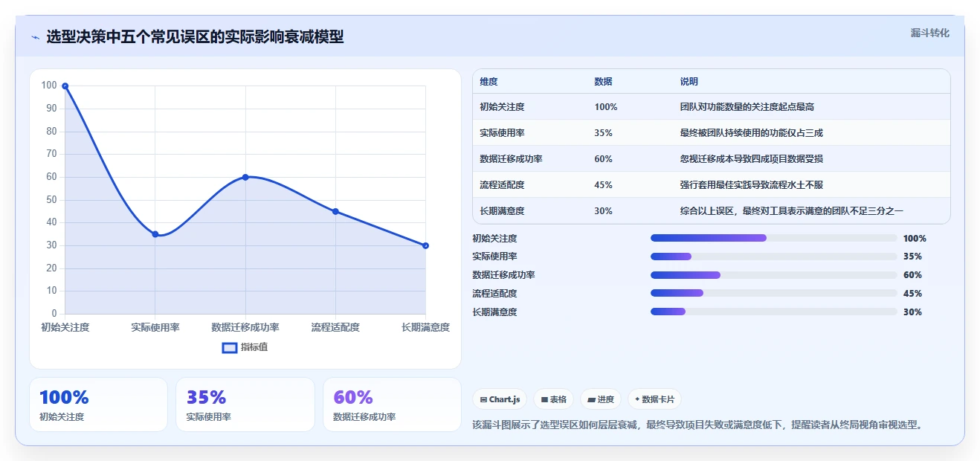Click description 团队对功能数量的关注度起点最高

(747, 107)
